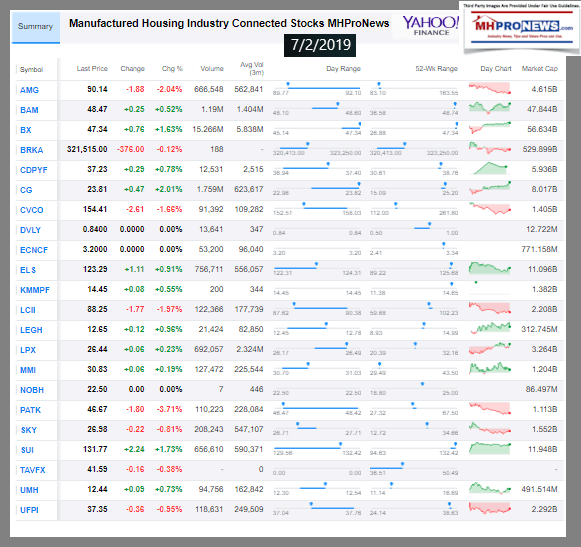Viewport: 581px width, 547px height.
Task: Click the BAM day chart thumbnail
Action: (490, 108)
